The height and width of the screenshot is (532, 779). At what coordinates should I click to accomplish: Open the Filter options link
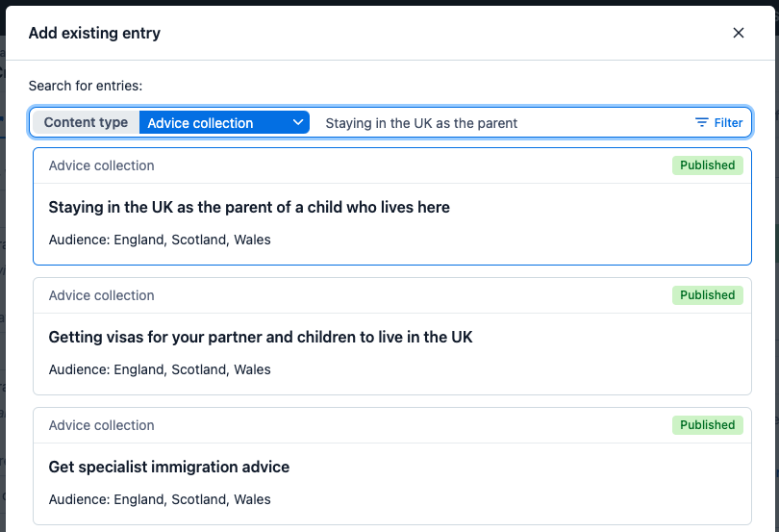pyautogui.click(x=728, y=123)
